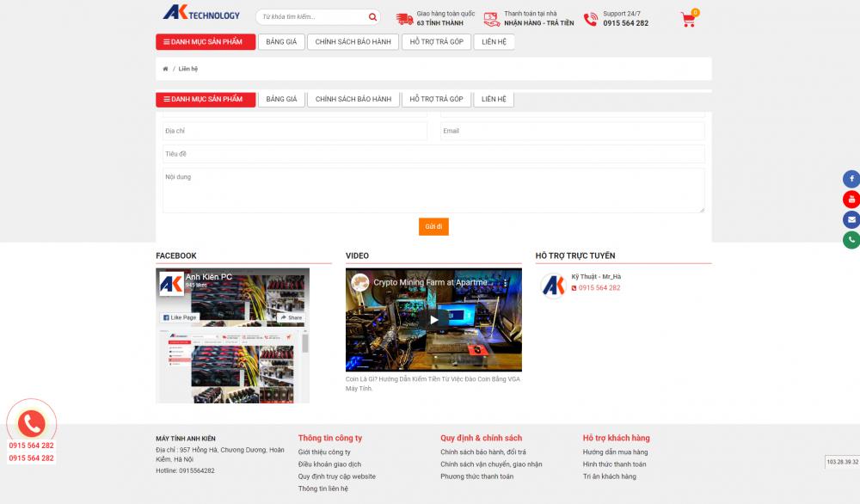Expand the Danh Mục Sản Phẩm menu

[x=205, y=42]
